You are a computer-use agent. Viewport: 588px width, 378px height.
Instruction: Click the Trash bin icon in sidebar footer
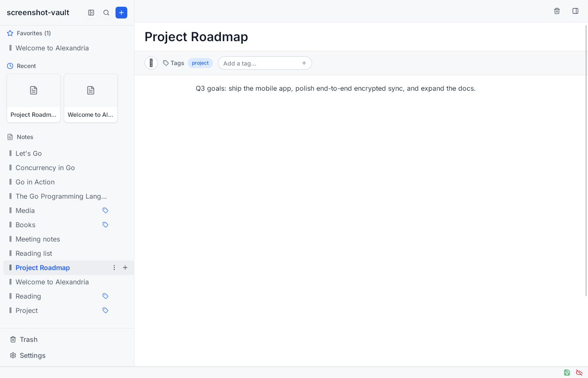pos(13,339)
